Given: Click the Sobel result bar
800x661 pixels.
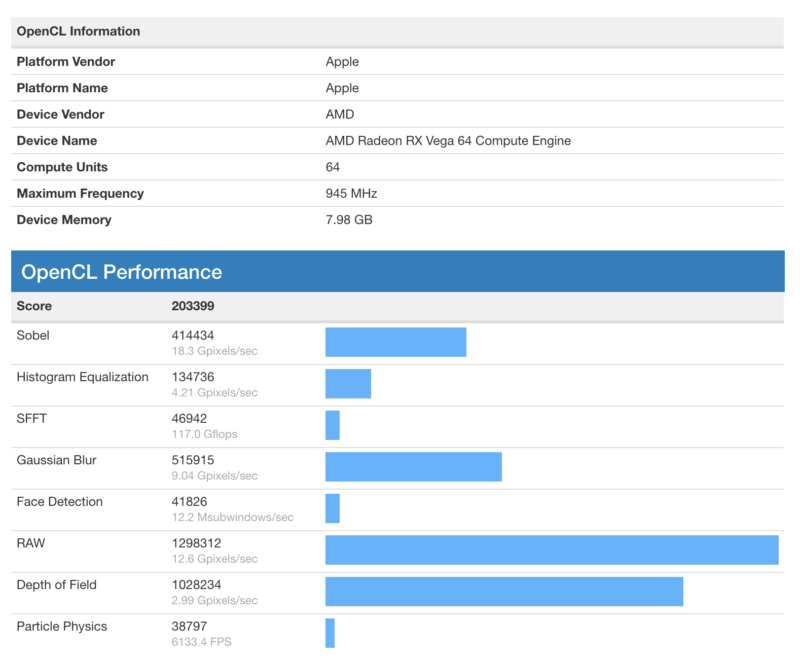Looking at the screenshot, I should tap(396, 342).
